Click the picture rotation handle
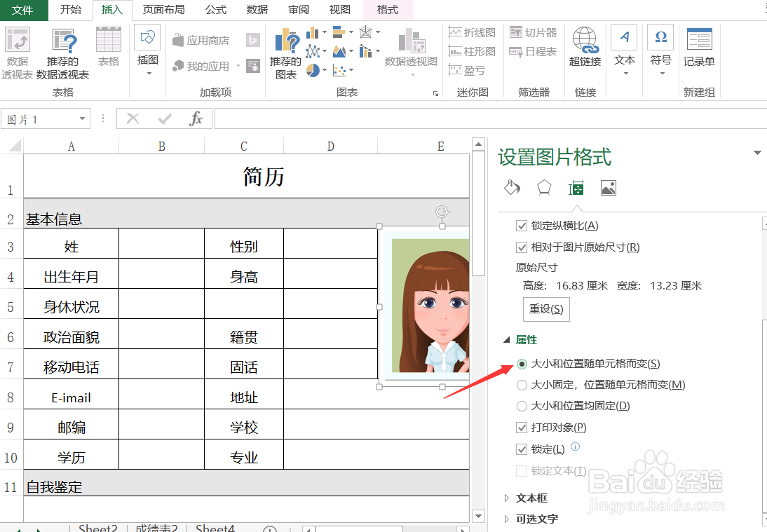The image size is (767, 532). click(442, 212)
